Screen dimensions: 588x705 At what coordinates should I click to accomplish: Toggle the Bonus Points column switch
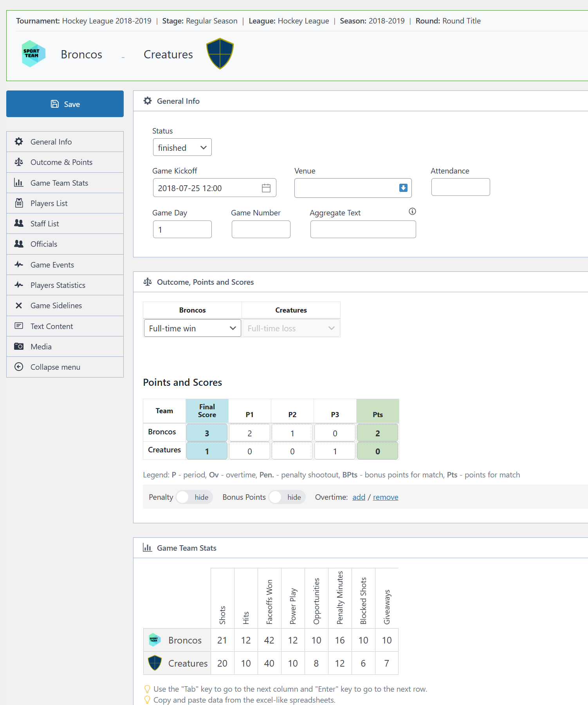[276, 497]
